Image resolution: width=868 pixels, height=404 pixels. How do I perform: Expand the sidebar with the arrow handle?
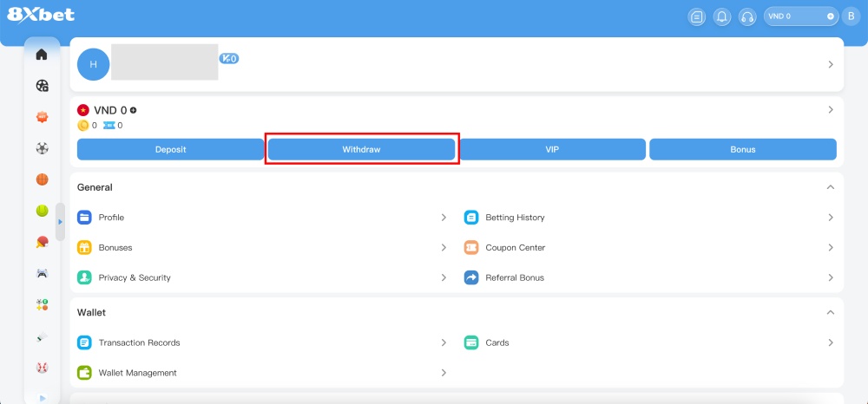click(x=61, y=222)
